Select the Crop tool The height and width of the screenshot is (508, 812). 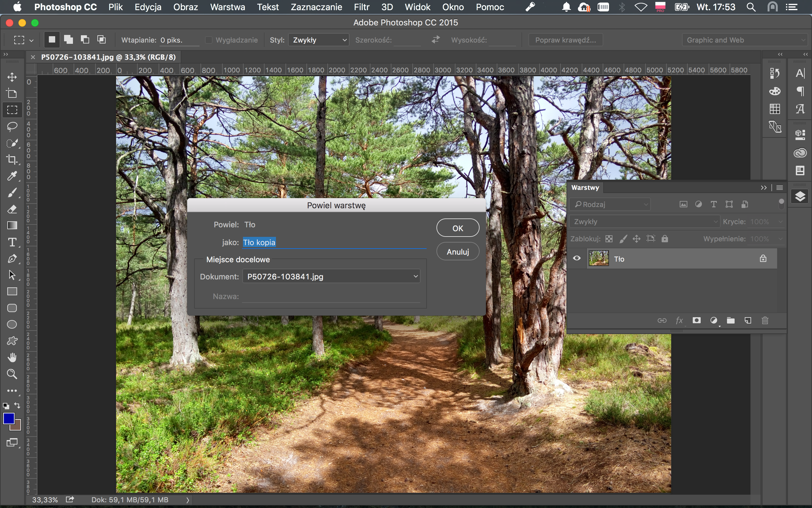tap(12, 159)
